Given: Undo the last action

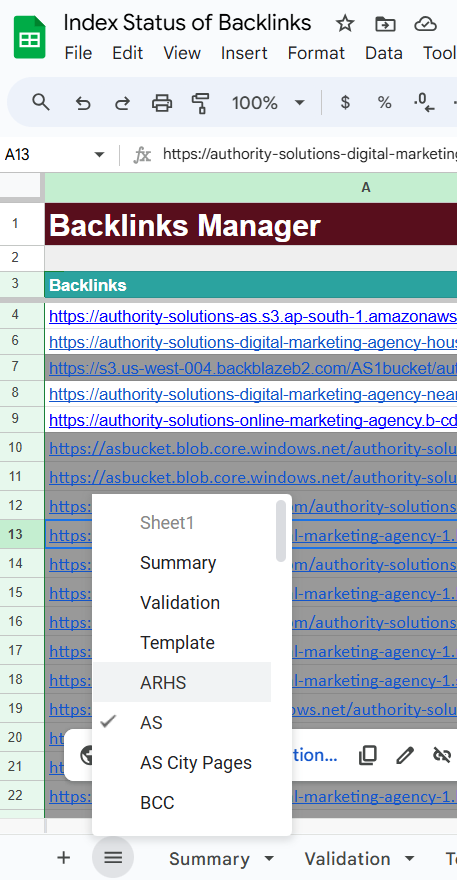Looking at the screenshot, I should point(83,103).
